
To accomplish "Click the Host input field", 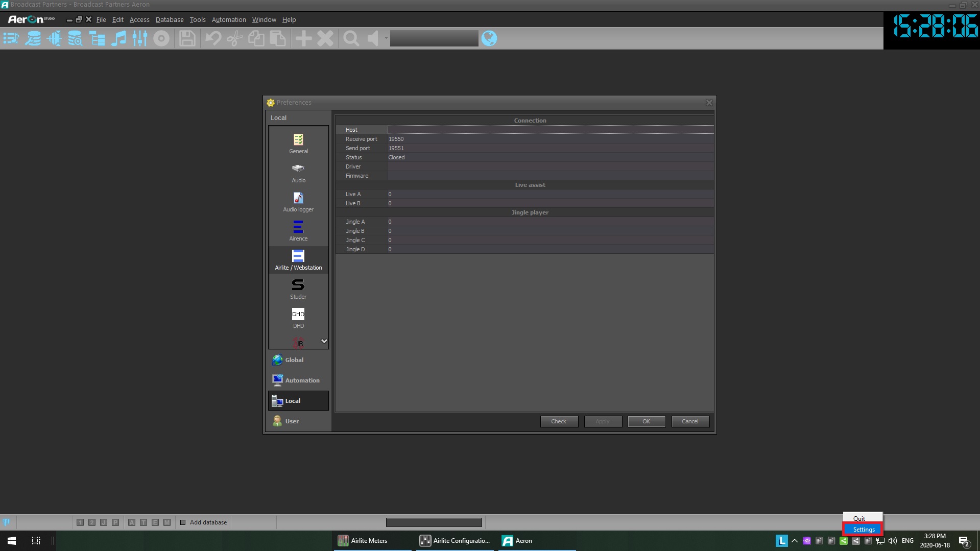I will coord(549,130).
